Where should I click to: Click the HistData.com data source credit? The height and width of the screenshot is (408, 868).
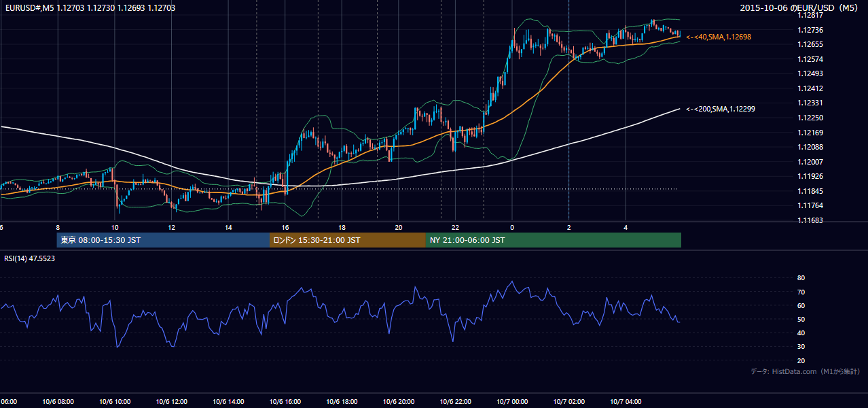point(805,371)
